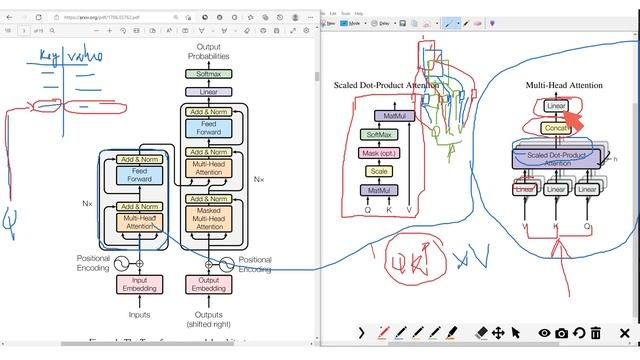The height and width of the screenshot is (360, 640).
Task: Open Help menu in Snipping Tool
Action: point(358,13)
